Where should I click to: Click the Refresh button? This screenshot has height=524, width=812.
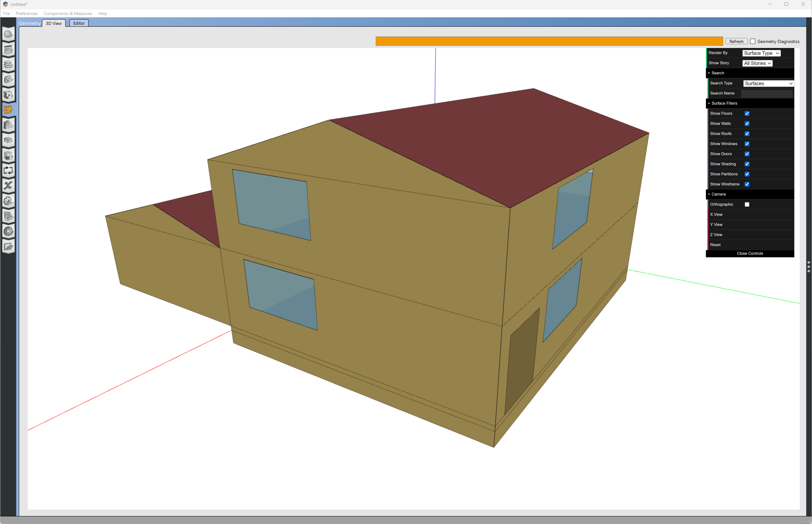point(736,41)
